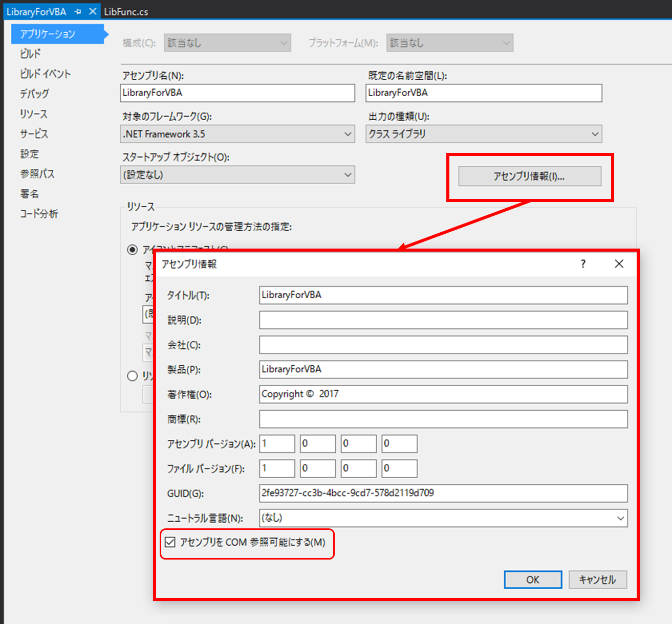This screenshot has width=672, height=624.
Task: Click the アセンブリ情報 button
Action: point(529,176)
